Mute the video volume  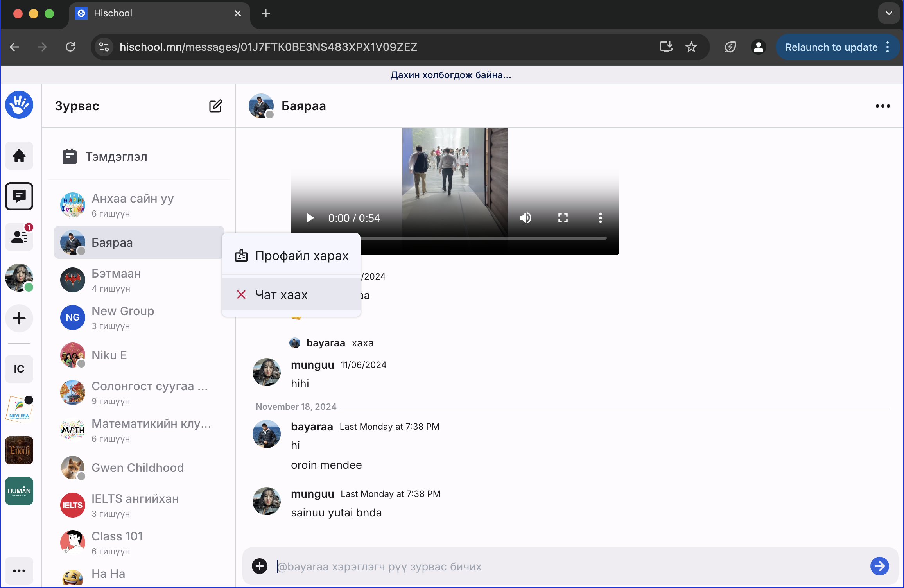pyautogui.click(x=526, y=218)
